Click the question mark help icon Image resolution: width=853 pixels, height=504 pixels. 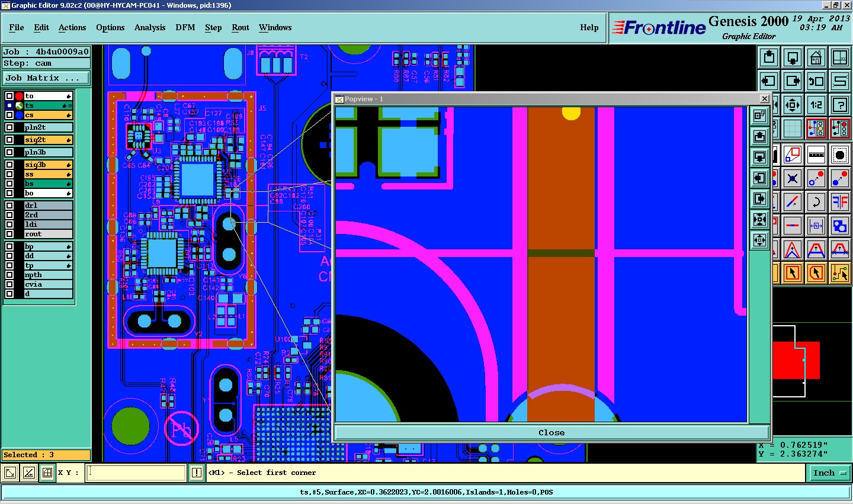pos(840,105)
